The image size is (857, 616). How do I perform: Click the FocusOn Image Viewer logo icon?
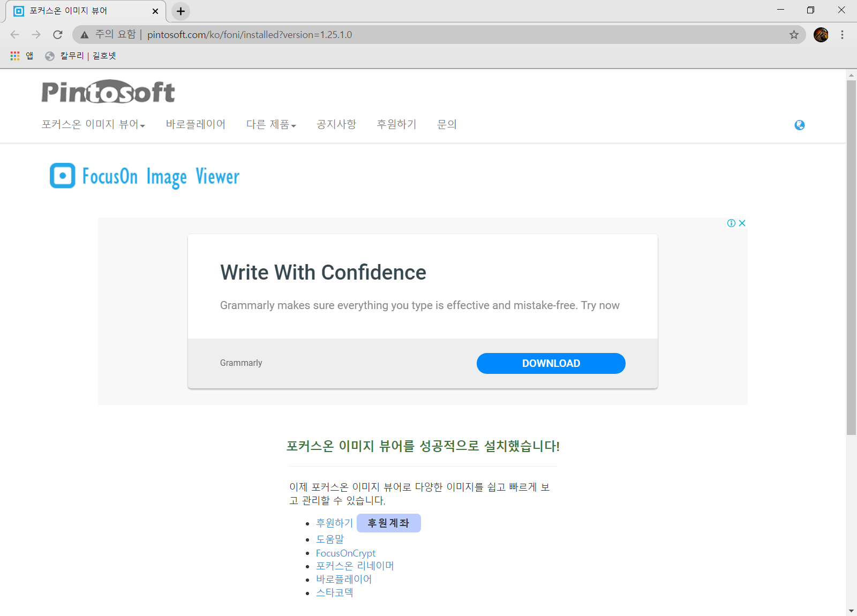pyautogui.click(x=63, y=176)
